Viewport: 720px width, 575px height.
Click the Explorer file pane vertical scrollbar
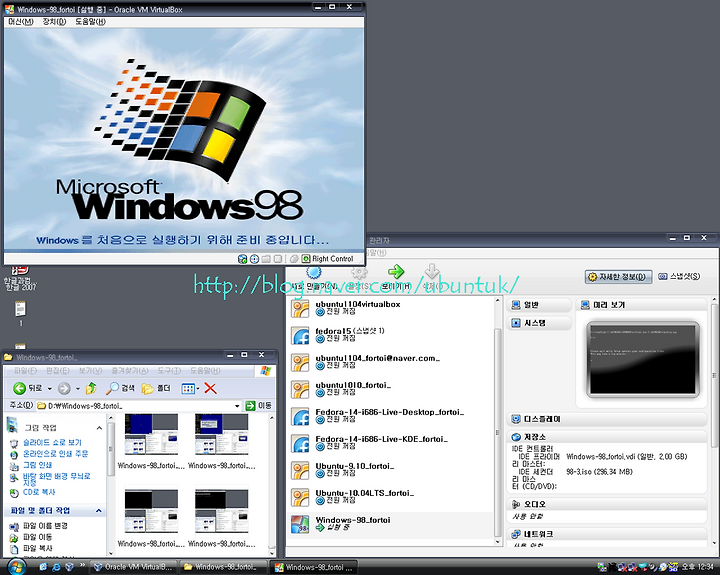pyautogui.click(x=272, y=483)
